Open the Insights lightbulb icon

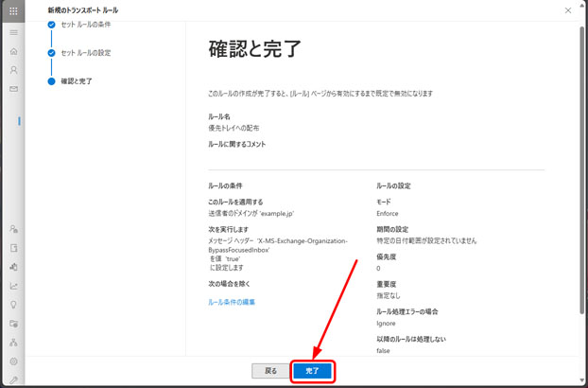[13, 305]
